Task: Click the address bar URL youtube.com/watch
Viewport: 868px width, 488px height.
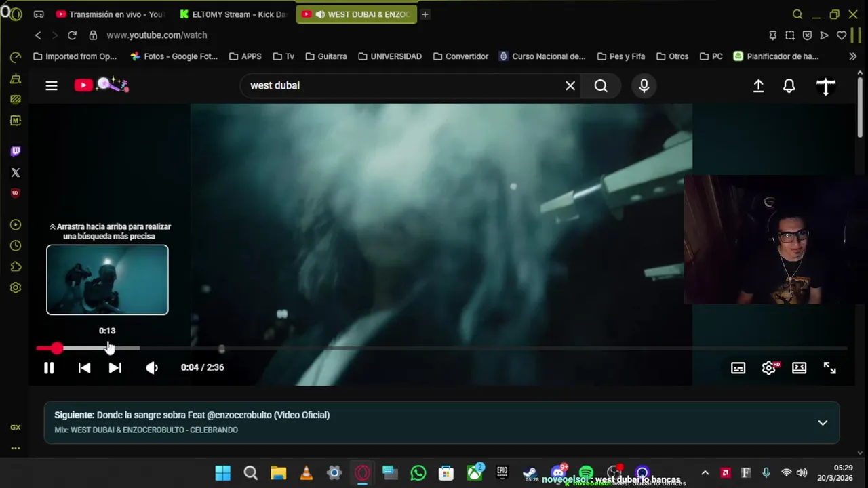Action: [157, 35]
